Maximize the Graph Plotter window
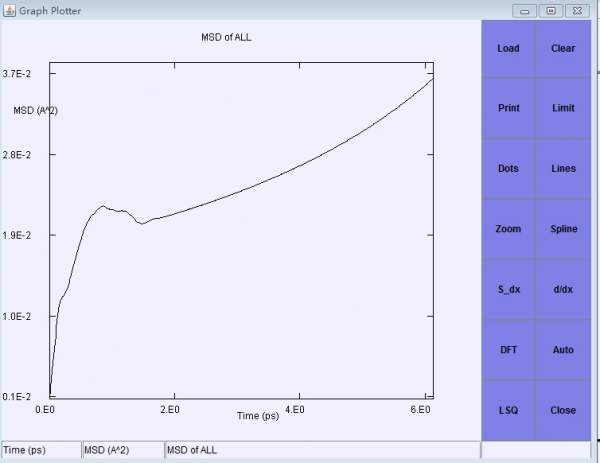The height and width of the screenshot is (463, 600). [x=551, y=11]
